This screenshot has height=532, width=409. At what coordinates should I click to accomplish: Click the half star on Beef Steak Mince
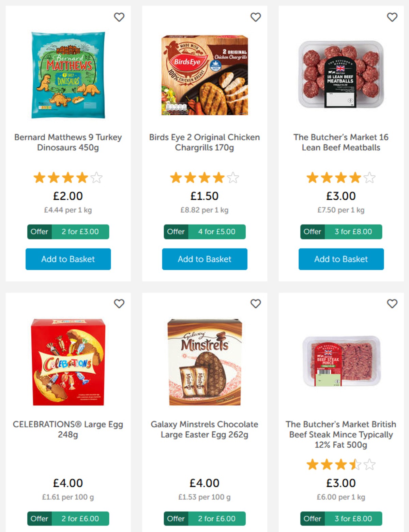[x=355, y=465]
